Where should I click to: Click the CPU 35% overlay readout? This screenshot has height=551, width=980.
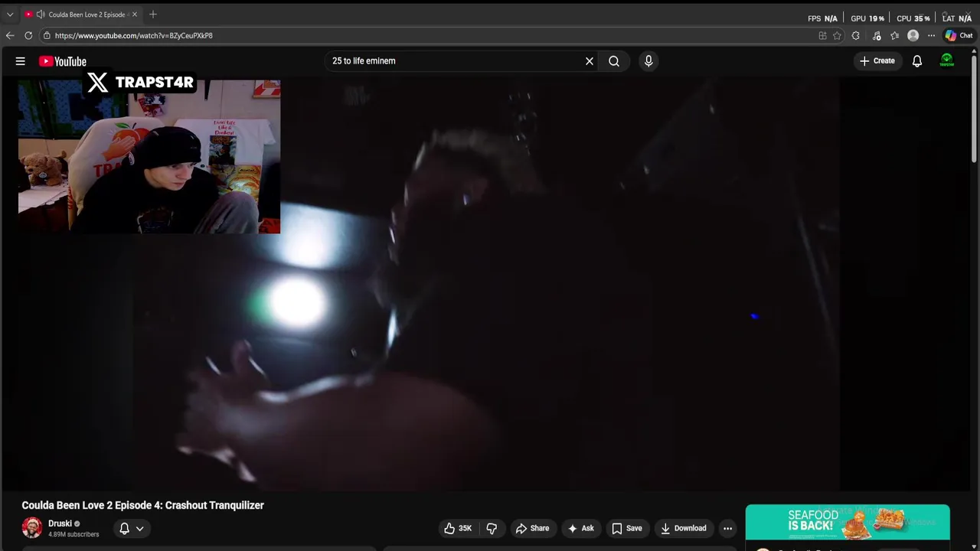pyautogui.click(x=913, y=18)
